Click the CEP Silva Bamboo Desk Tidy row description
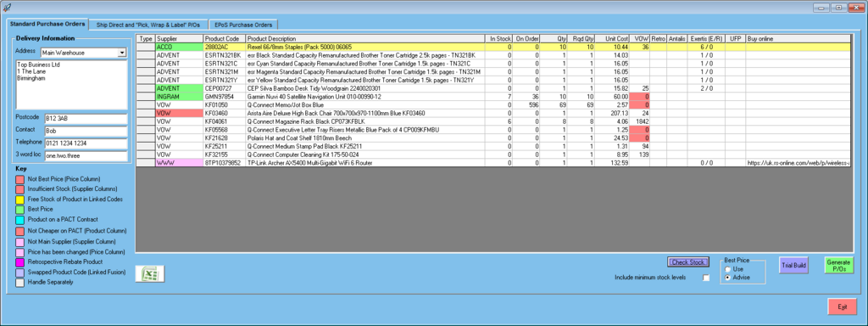 364,88
